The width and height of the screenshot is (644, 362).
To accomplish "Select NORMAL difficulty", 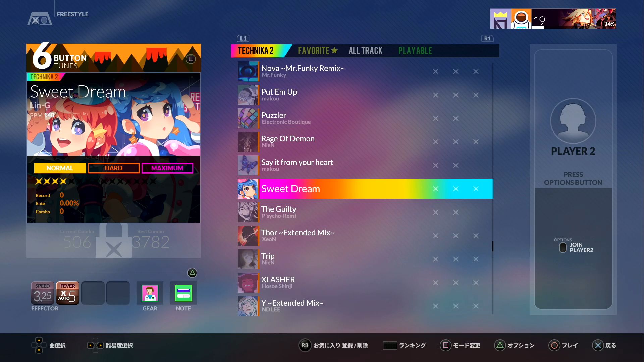I will pyautogui.click(x=60, y=168).
